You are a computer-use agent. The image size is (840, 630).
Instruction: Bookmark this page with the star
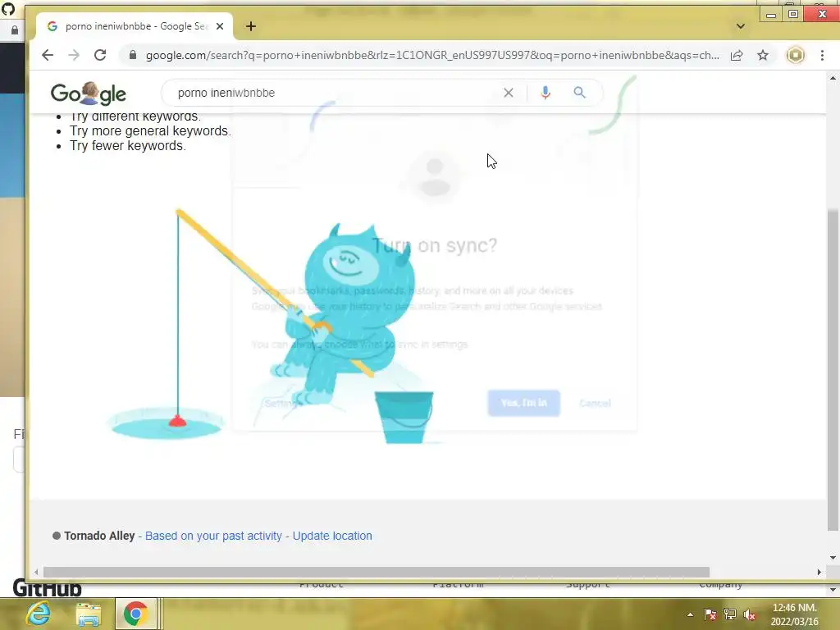click(x=763, y=55)
